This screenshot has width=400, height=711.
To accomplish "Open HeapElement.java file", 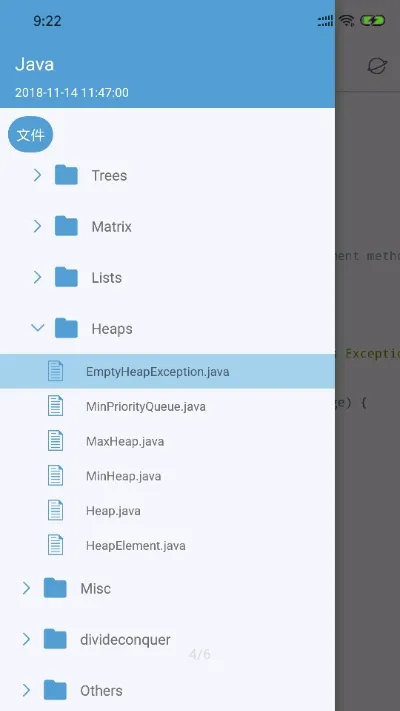I will [167, 545].
